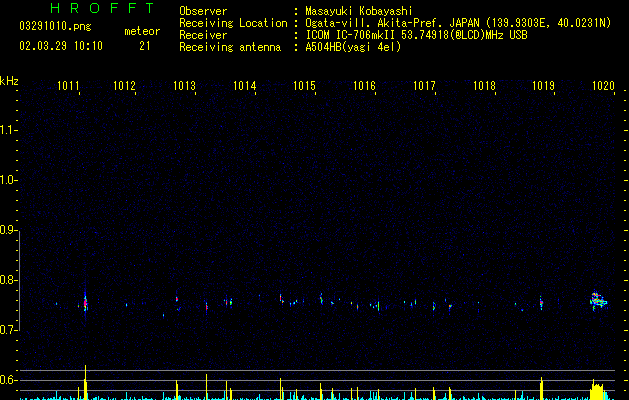Click the Observer label
629x400 pixels.
click(x=203, y=11)
